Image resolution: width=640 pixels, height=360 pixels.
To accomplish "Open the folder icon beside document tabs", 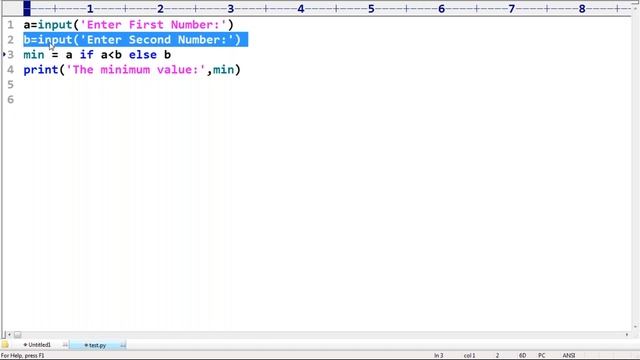I will [x=5, y=345].
